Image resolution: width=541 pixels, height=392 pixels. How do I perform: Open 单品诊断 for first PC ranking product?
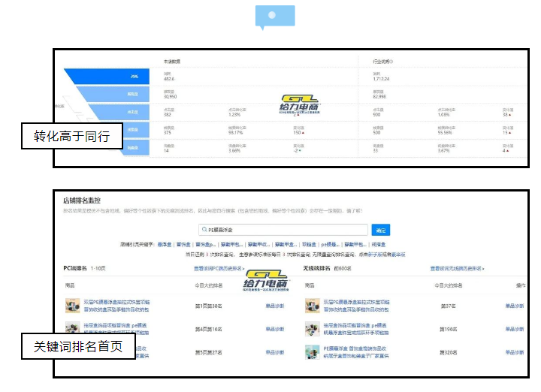click(x=275, y=306)
